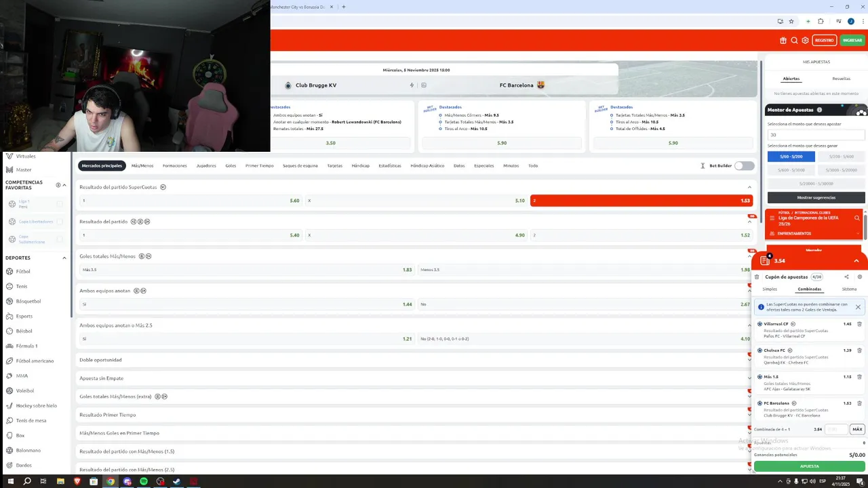The height and width of the screenshot is (488, 868).
Task: Open the settings gear in site header
Action: click(805, 40)
